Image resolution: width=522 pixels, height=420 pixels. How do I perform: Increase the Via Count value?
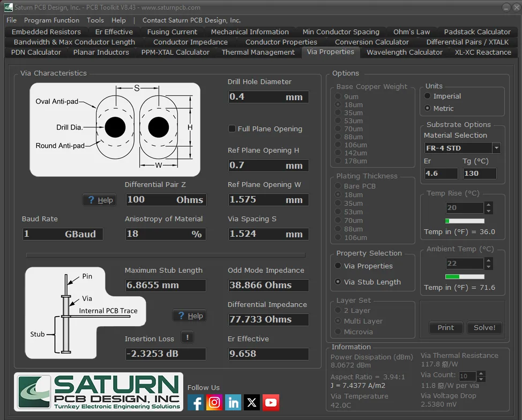481,373
